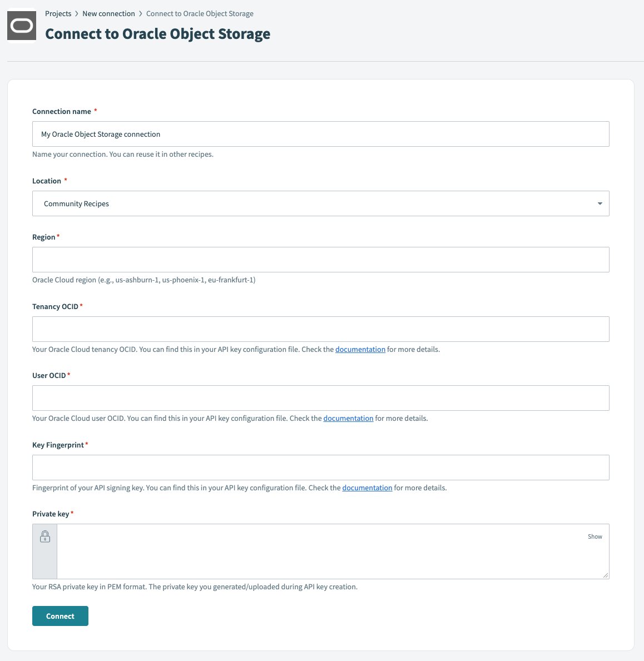Click inside the Region input field

click(x=320, y=259)
